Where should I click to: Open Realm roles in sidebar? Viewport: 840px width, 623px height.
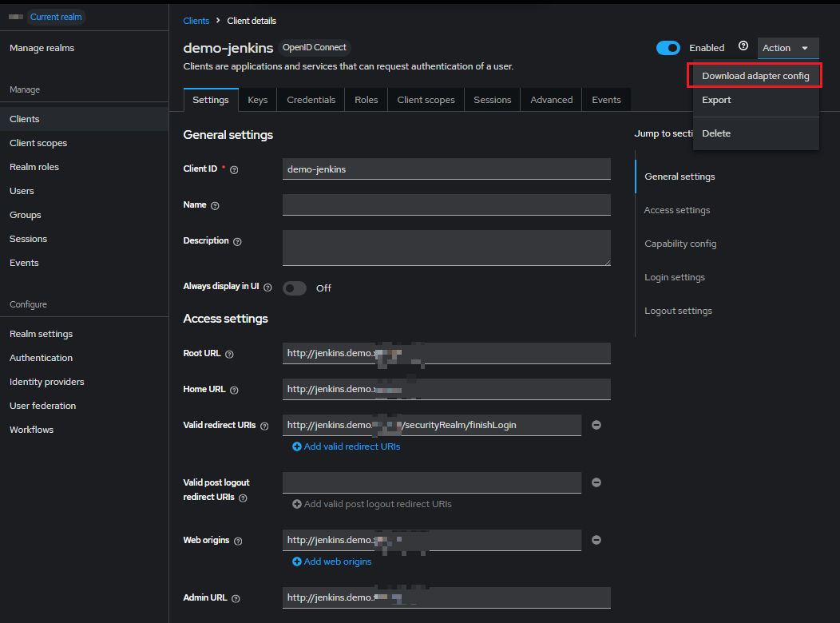(x=84, y=167)
